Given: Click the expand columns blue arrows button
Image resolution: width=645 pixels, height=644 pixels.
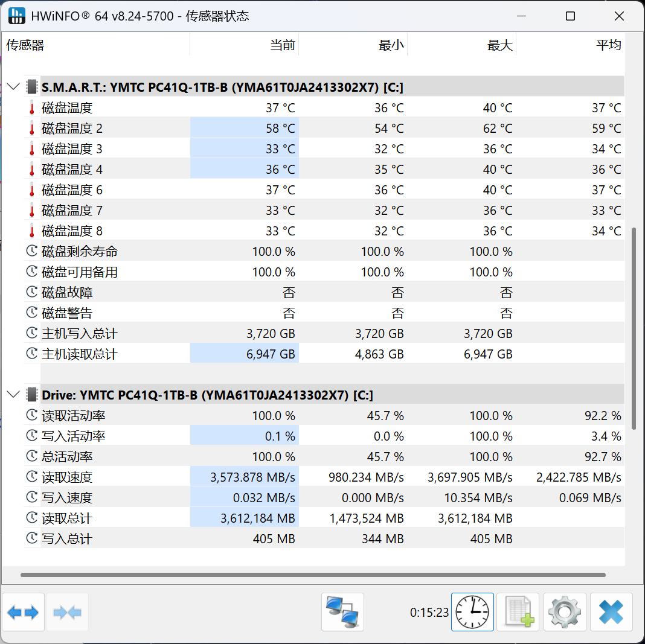Looking at the screenshot, I should click(23, 613).
